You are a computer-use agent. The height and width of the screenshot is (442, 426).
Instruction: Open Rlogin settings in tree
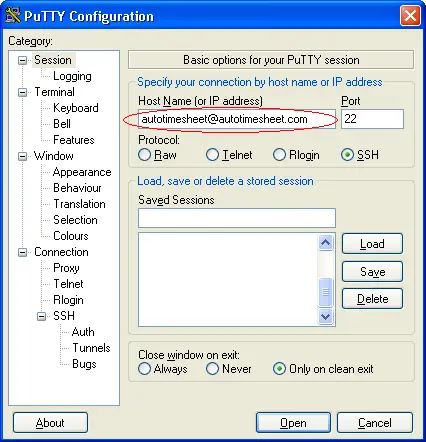tap(68, 300)
